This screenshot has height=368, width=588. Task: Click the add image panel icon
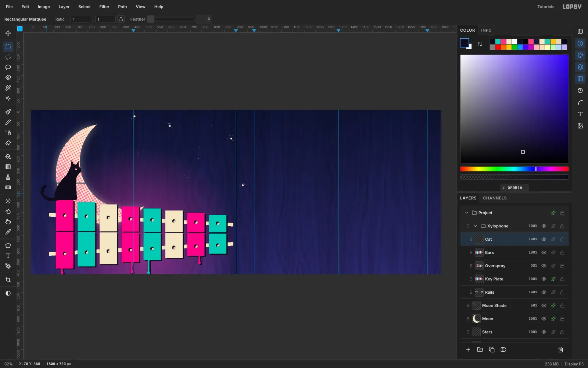580,126
